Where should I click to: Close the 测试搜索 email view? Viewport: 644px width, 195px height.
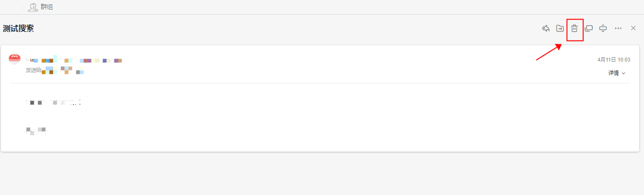(x=634, y=29)
